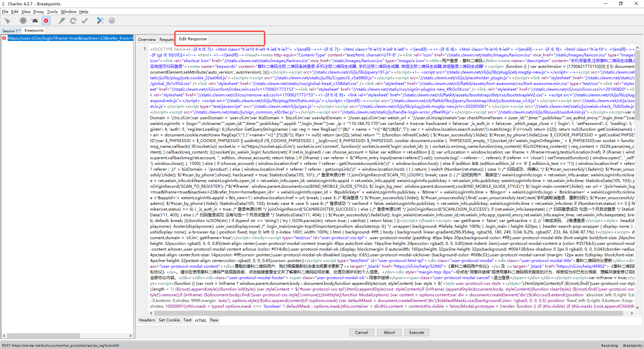Show the Set Cookie view tab

[x=169, y=320]
